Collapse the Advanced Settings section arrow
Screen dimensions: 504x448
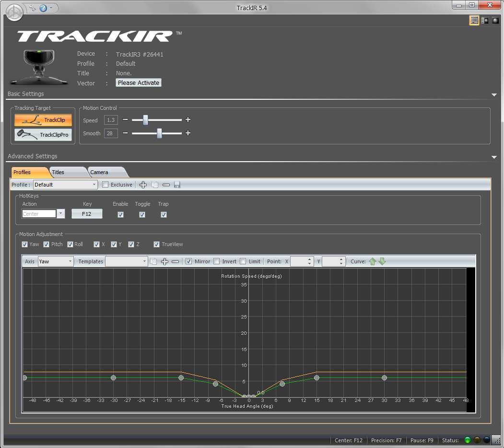click(x=494, y=157)
